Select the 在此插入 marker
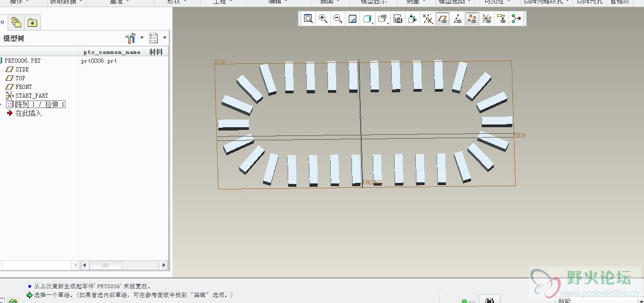This screenshot has height=303, width=644. (x=28, y=113)
